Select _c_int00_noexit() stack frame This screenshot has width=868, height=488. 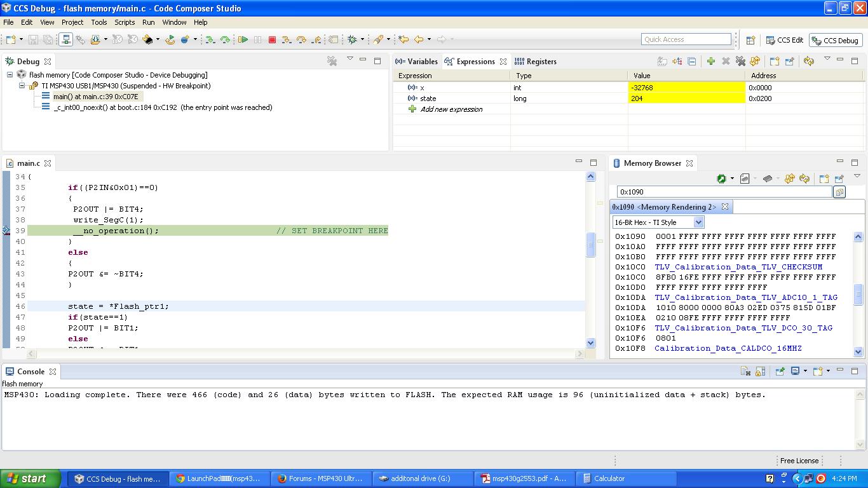point(163,107)
